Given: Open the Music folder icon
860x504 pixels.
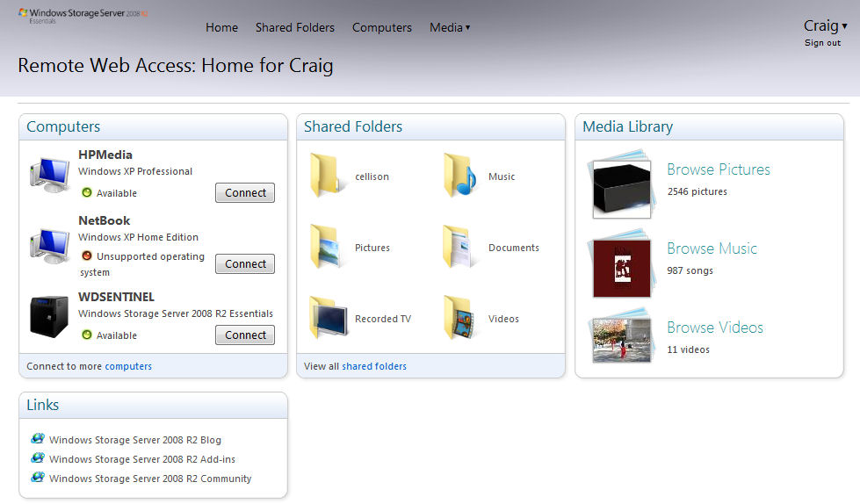Looking at the screenshot, I should (459, 175).
